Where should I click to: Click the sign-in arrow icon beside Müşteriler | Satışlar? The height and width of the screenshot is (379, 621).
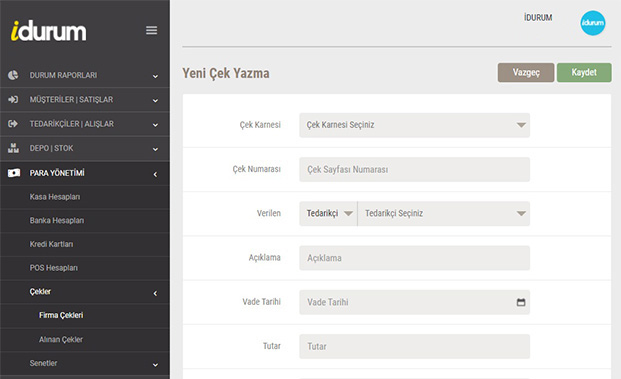click(x=13, y=99)
